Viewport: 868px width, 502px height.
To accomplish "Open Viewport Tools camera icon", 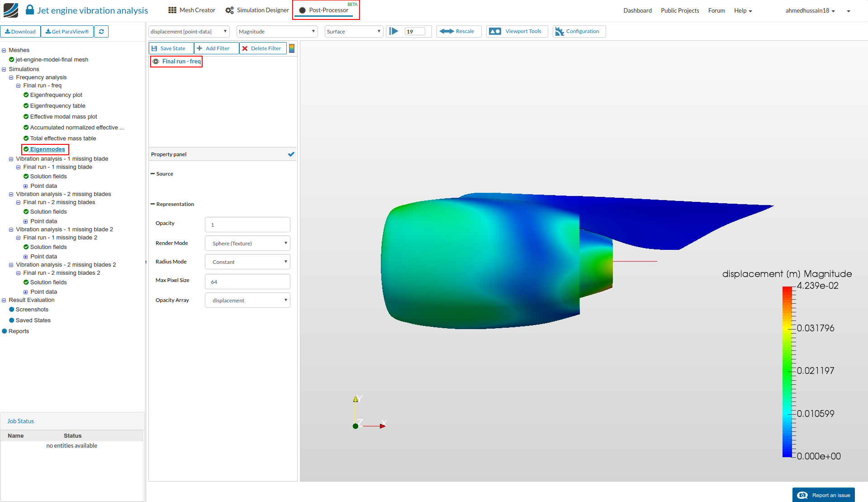I will coord(495,31).
